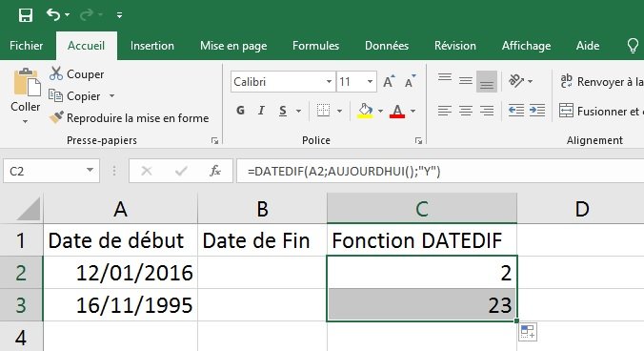Click the Copier button
This screenshot has width=644, height=351.
tap(74, 96)
